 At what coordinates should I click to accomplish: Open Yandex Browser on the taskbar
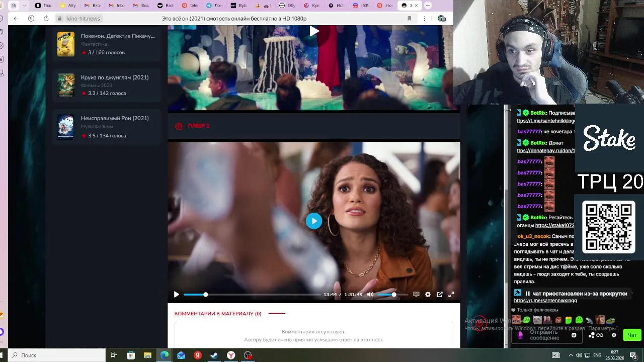coord(231,355)
